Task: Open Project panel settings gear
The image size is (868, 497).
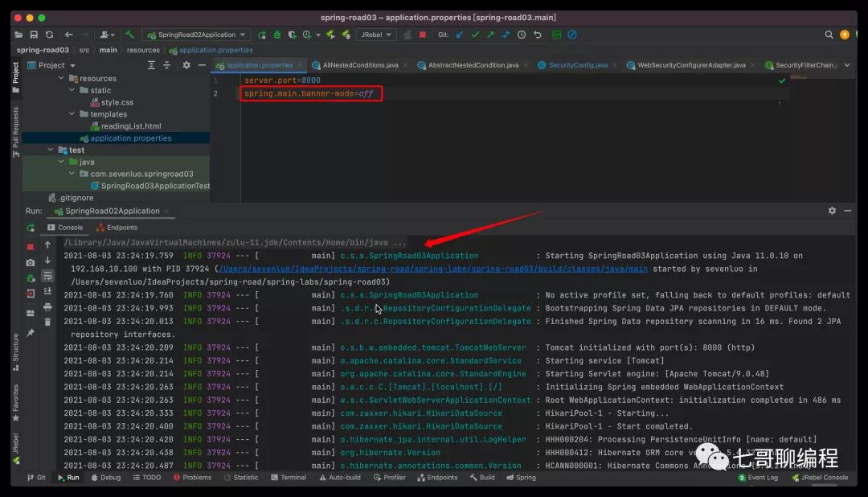Action: pos(186,65)
